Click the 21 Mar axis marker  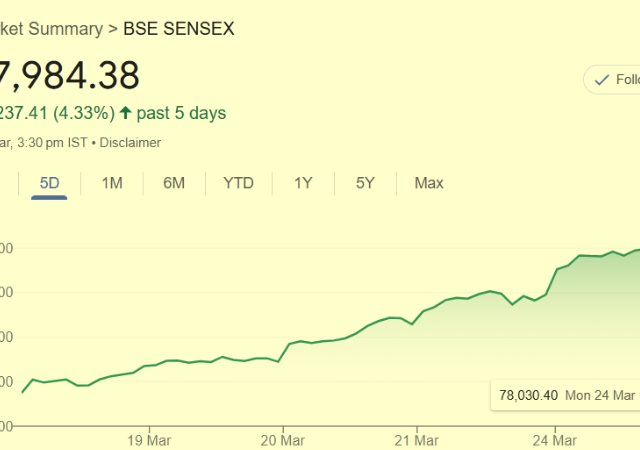click(416, 440)
